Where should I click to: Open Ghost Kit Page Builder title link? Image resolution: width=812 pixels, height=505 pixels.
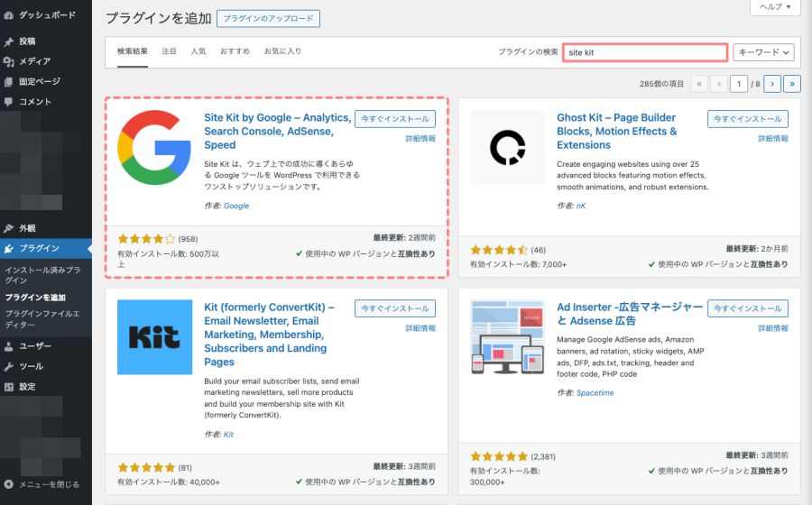[x=617, y=132]
